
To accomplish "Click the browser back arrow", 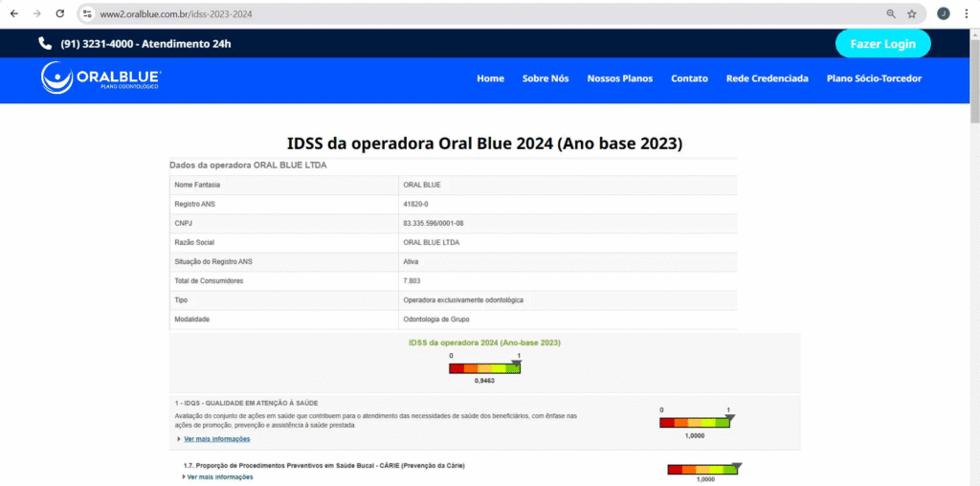I will [13, 14].
